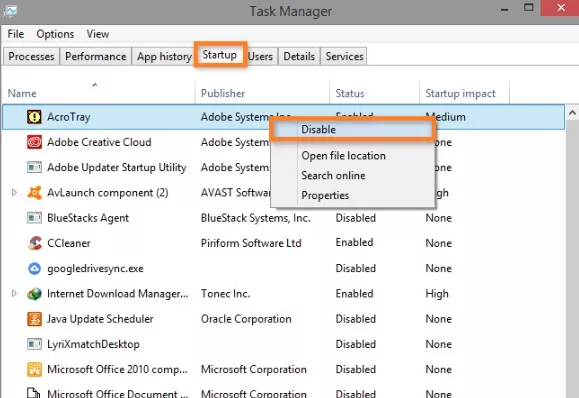Click the Microsoft Office Document row icon
579x398 pixels.
(34, 393)
